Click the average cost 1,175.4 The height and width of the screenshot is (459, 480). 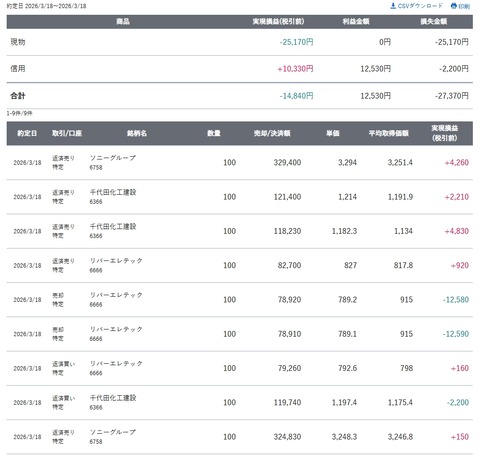tap(400, 403)
